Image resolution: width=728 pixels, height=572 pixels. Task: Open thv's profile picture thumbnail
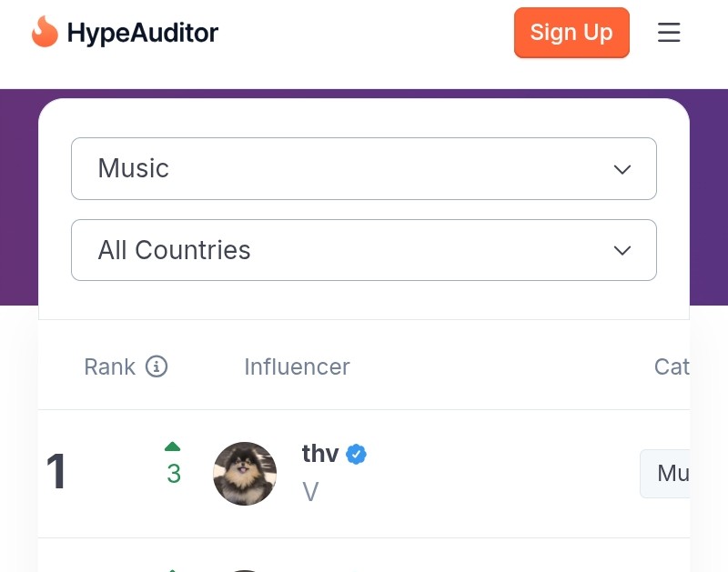(245, 474)
